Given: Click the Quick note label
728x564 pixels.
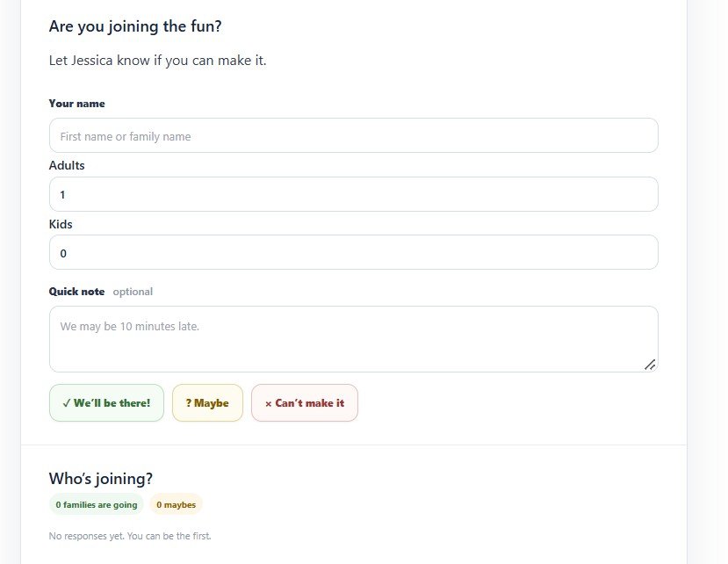Looking at the screenshot, I should coord(76,292).
